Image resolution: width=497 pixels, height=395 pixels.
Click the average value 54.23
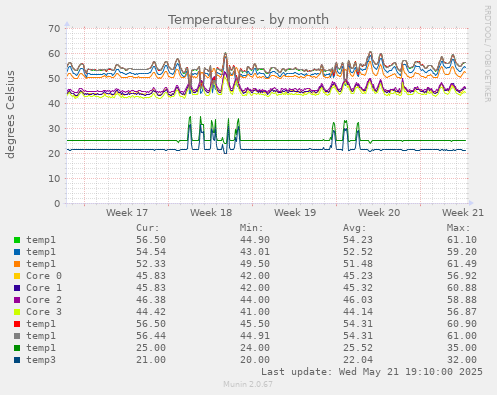point(358,240)
